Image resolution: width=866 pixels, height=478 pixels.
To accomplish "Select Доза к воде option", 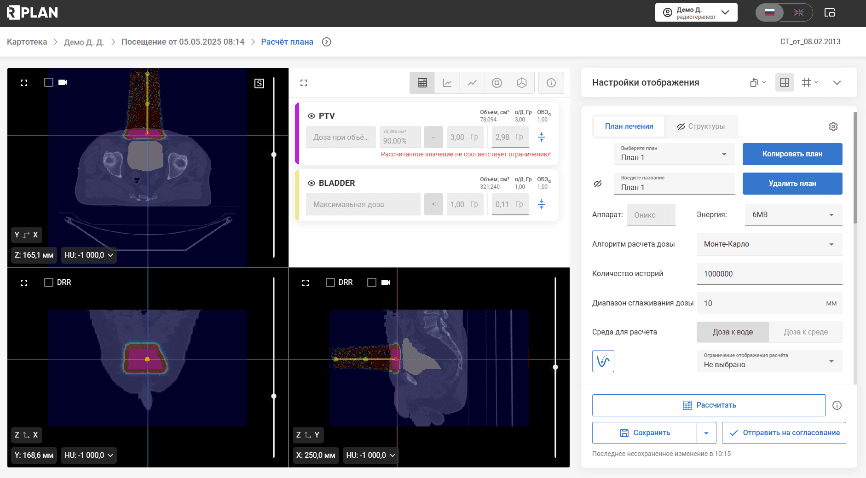I will 732,332.
